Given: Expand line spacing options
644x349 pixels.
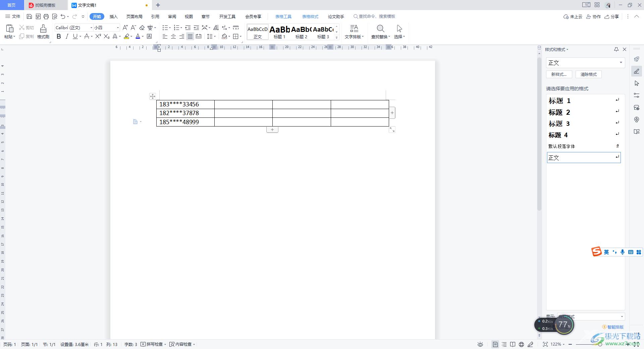Looking at the screenshot, I should pyautogui.click(x=215, y=37).
